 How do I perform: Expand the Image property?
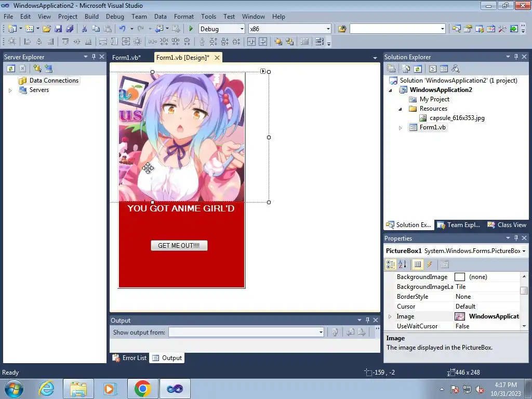[390, 316]
